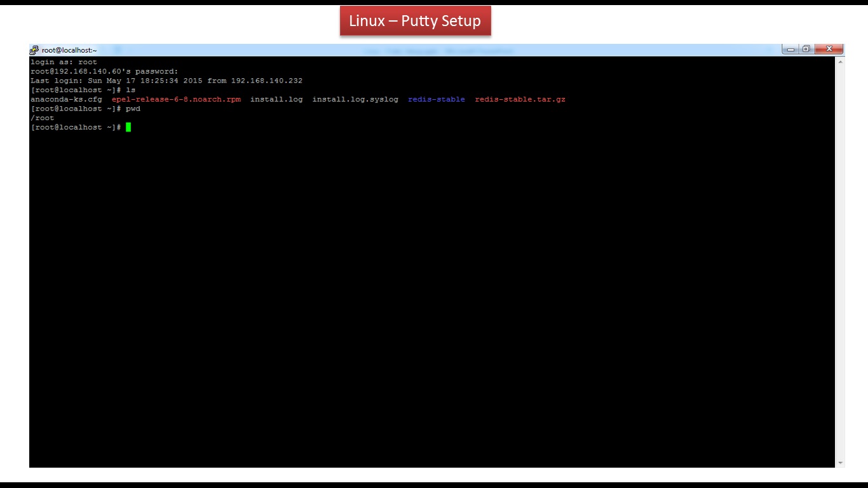Click the 'login as: root' line
This screenshot has width=868, height=488.
[64, 62]
